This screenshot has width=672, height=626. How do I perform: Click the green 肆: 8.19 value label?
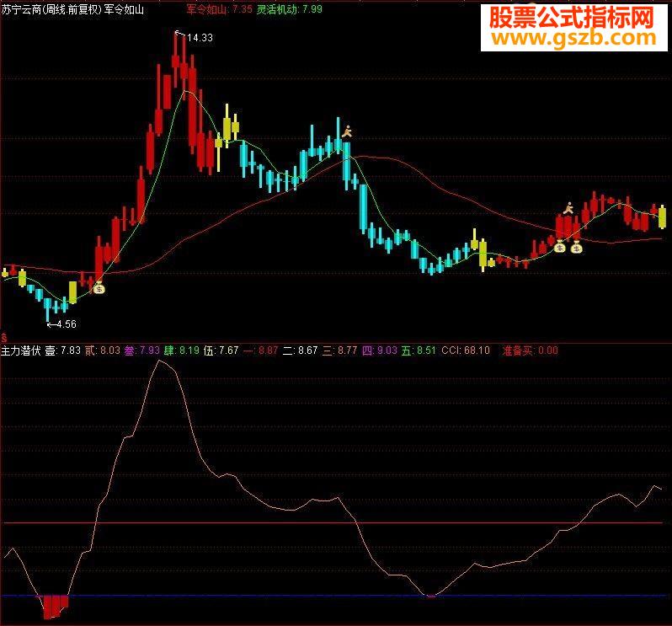click(182, 350)
